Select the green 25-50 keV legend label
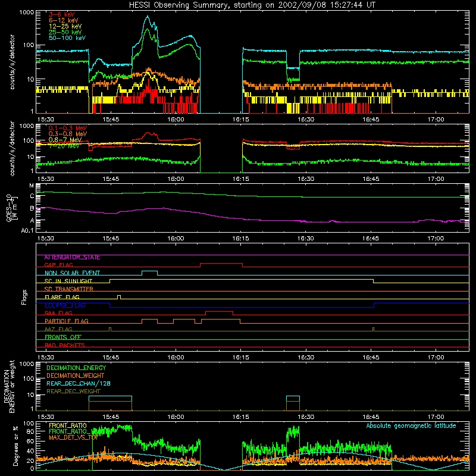This screenshot has width=476, height=476. pyautogui.click(x=65, y=32)
